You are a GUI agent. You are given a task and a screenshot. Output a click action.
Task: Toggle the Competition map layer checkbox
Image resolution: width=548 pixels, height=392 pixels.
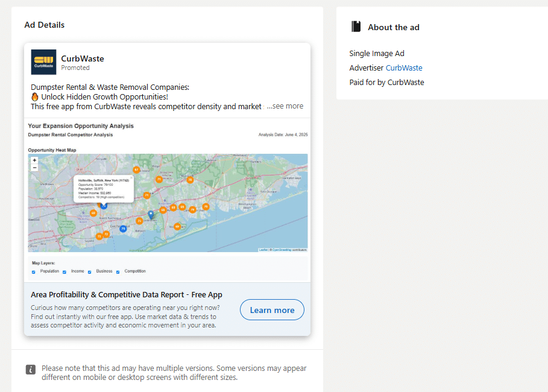click(118, 272)
